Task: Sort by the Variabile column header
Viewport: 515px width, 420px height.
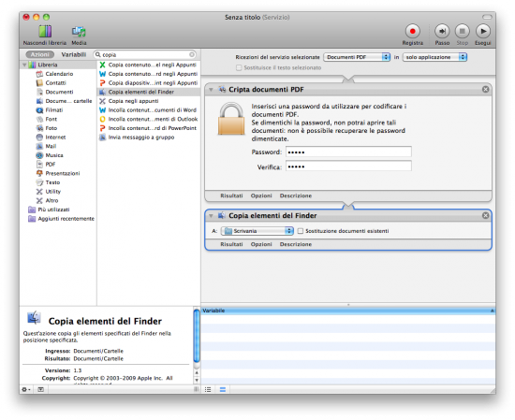Action: pyautogui.click(x=348, y=311)
